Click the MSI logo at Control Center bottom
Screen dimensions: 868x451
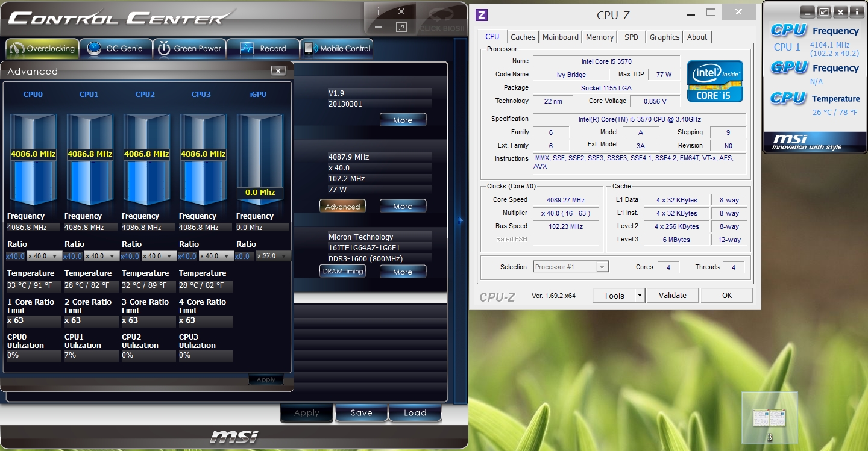pyautogui.click(x=234, y=436)
